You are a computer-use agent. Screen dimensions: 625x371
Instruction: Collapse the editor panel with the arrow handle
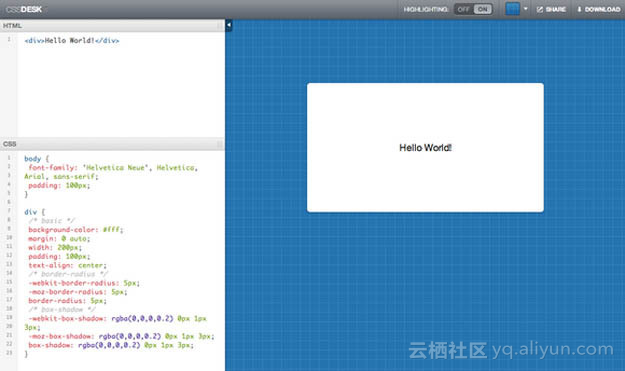click(229, 25)
